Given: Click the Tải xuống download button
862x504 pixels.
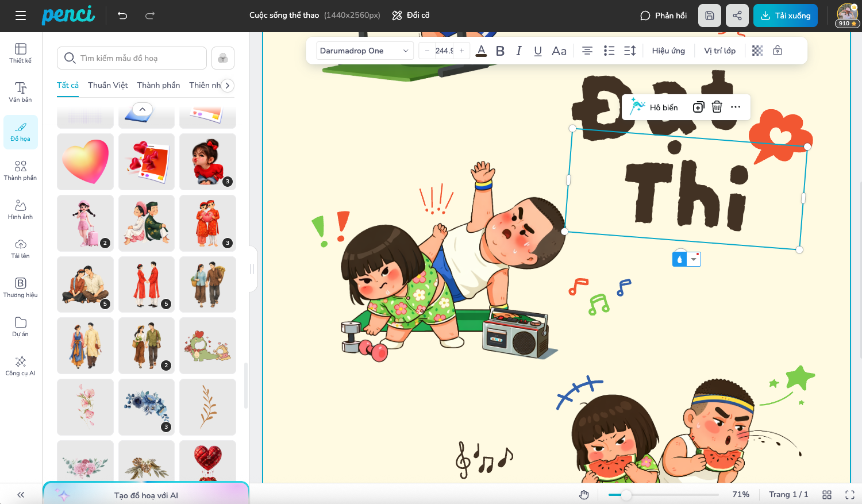Looking at the screenshot, I should click(785, 15).
